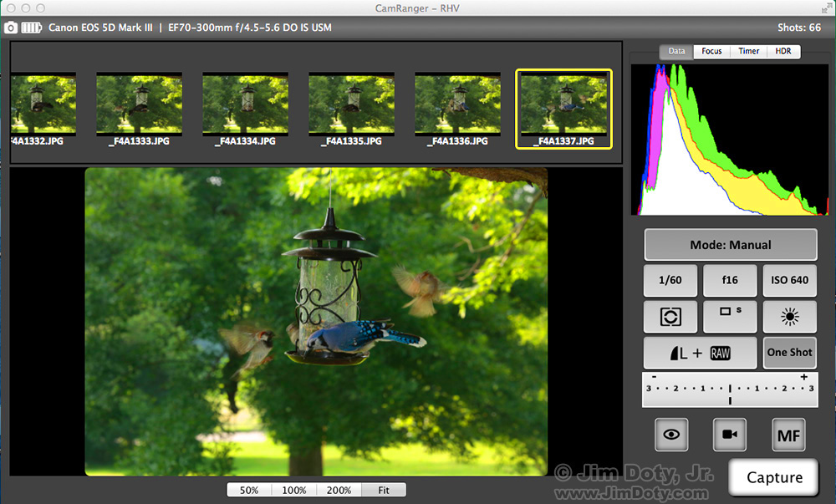Click the battery level icon
Image resolution: width=836 pixels, height=504 pixels.
click(x=32, y=28)
